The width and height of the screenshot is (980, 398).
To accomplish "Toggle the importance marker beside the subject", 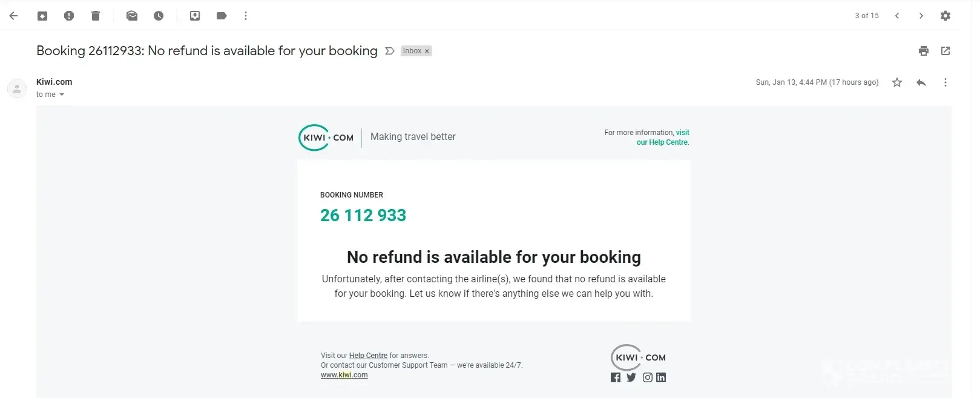I will 390,51.
